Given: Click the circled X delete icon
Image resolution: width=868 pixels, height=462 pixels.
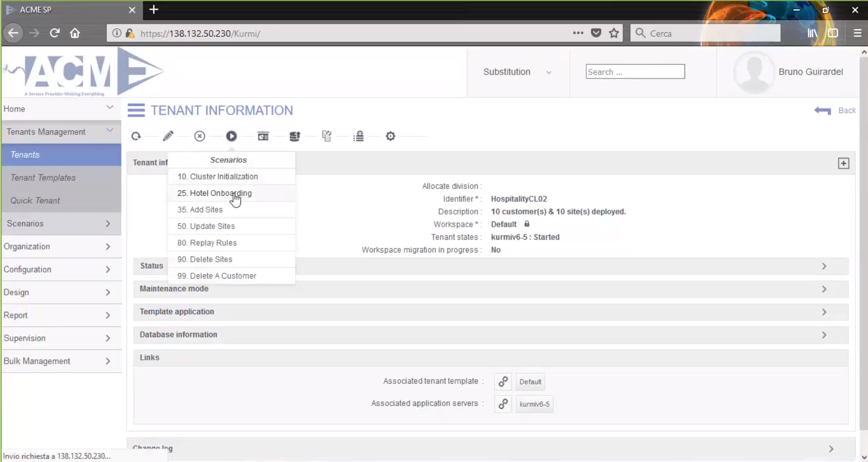Looking at the screenshot, I should click(200, 136).
